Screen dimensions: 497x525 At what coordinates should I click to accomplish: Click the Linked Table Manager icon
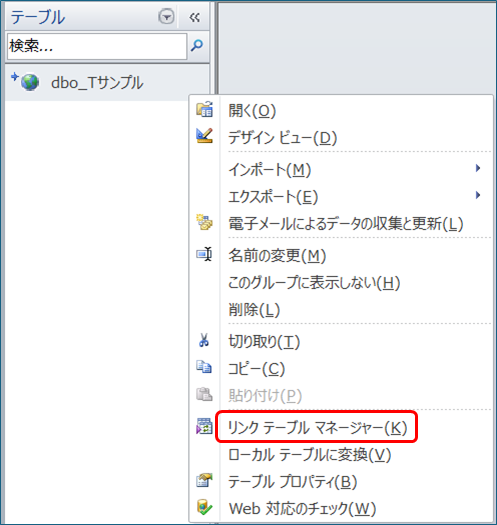(x=204, y=427)
